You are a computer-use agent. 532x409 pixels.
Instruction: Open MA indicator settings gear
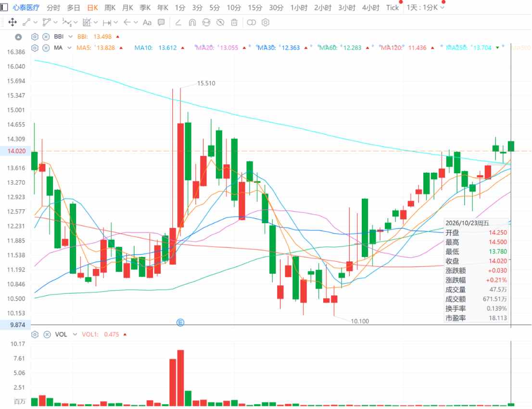point(35,48)
